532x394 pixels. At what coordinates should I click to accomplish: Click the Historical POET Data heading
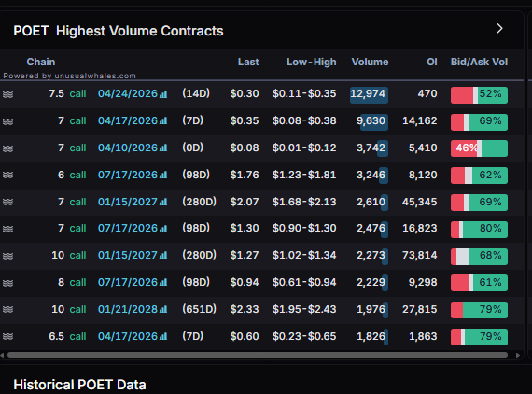(x=79, y=385)
